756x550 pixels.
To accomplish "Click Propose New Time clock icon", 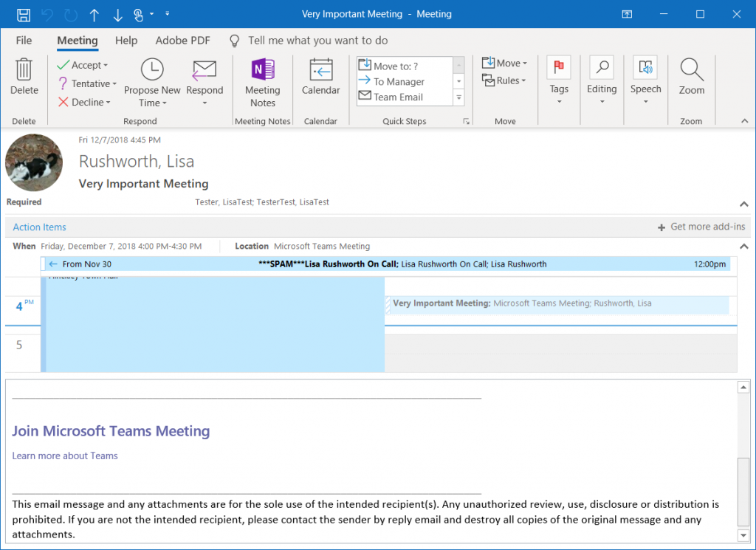I will (152, 70).
